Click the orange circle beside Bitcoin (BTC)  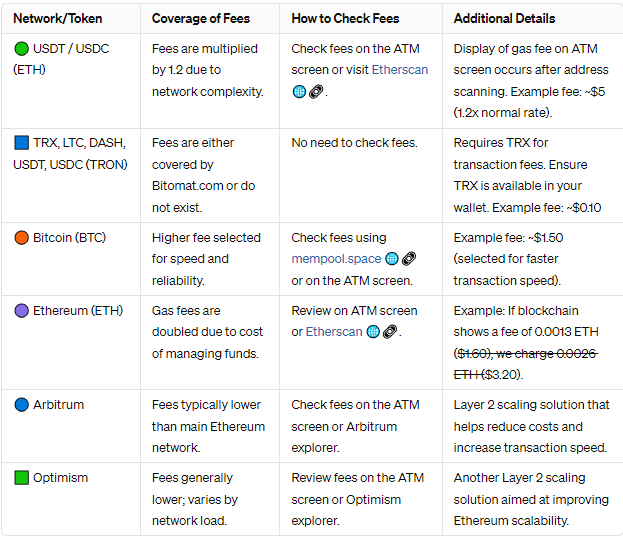[x=22, y=238]
